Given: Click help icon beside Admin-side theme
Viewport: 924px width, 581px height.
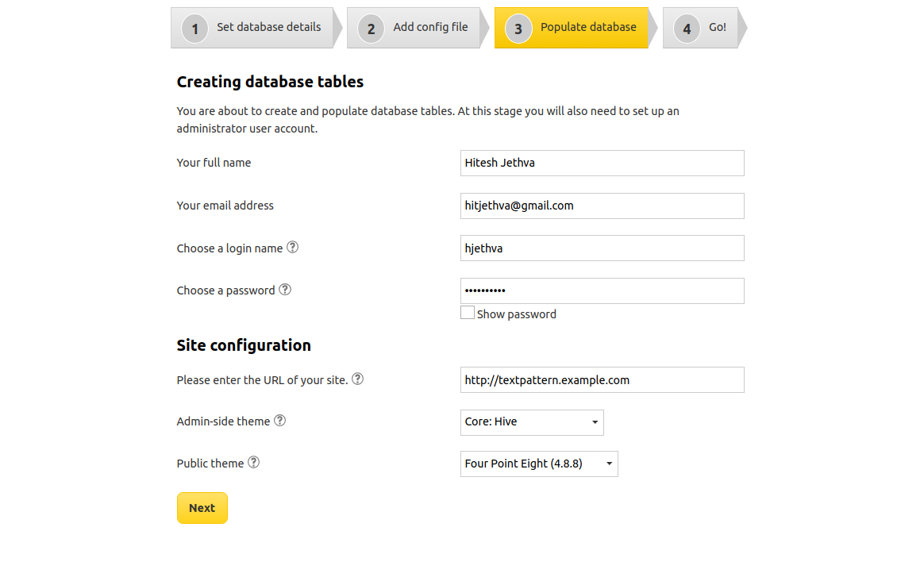Looking at the screenshot, I should [280, 421].
